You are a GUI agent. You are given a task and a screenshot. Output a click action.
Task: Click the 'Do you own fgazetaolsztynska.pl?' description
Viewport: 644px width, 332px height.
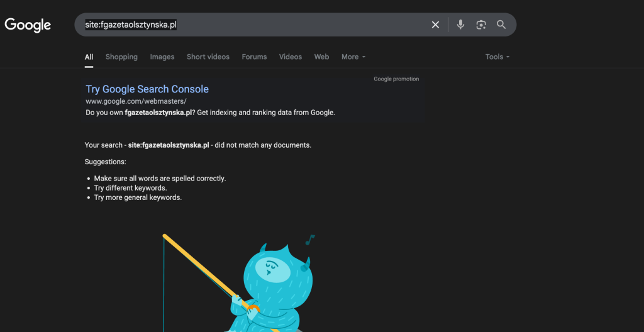[210, 112]
